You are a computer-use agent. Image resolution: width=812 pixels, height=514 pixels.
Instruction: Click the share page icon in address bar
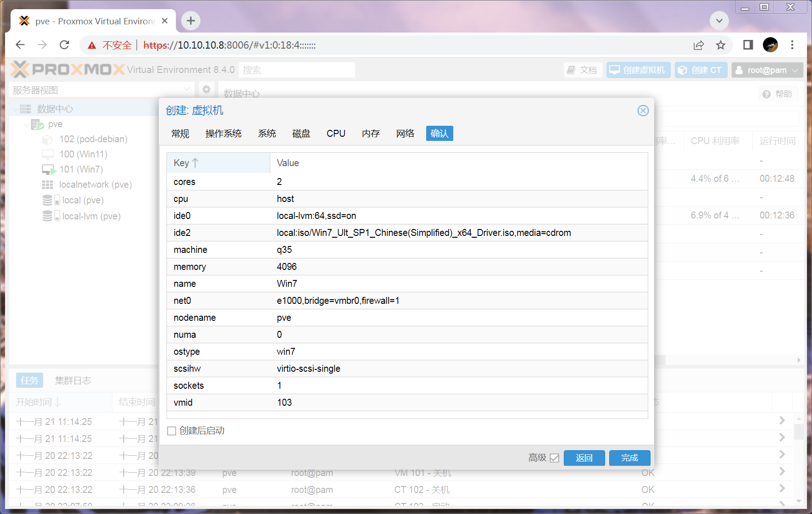pos(699,45)
